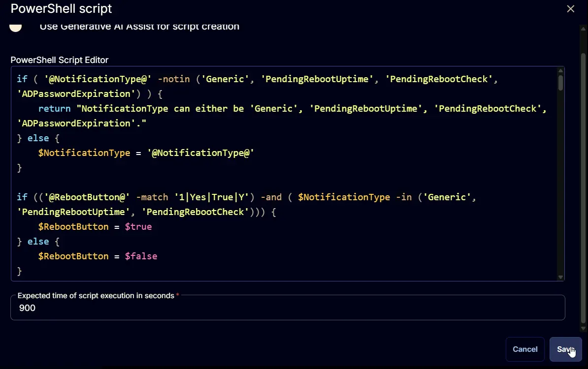Click the '$RebootButton = $false' line
588x369 pixels.
click(98, 256)
